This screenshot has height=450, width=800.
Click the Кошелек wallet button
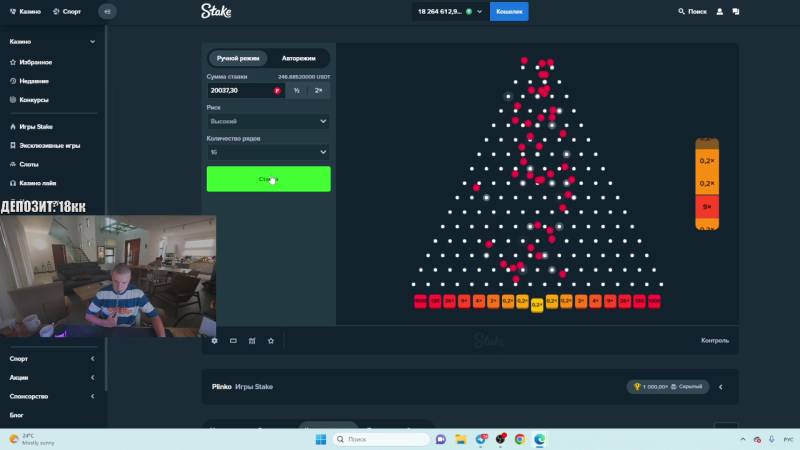(509, 11)
